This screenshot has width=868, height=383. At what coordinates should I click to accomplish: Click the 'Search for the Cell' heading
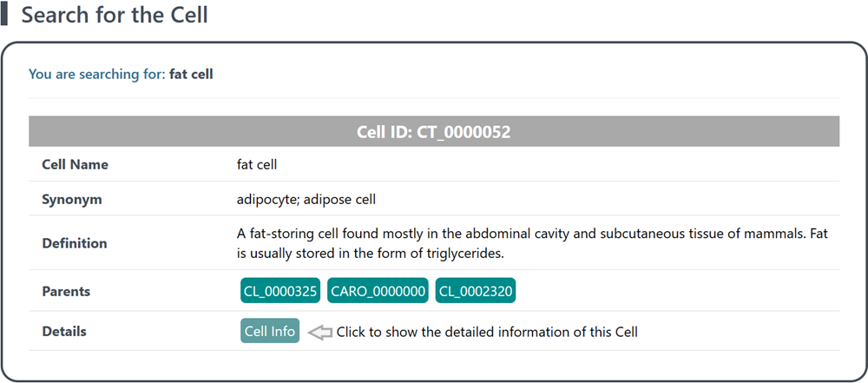115,16
